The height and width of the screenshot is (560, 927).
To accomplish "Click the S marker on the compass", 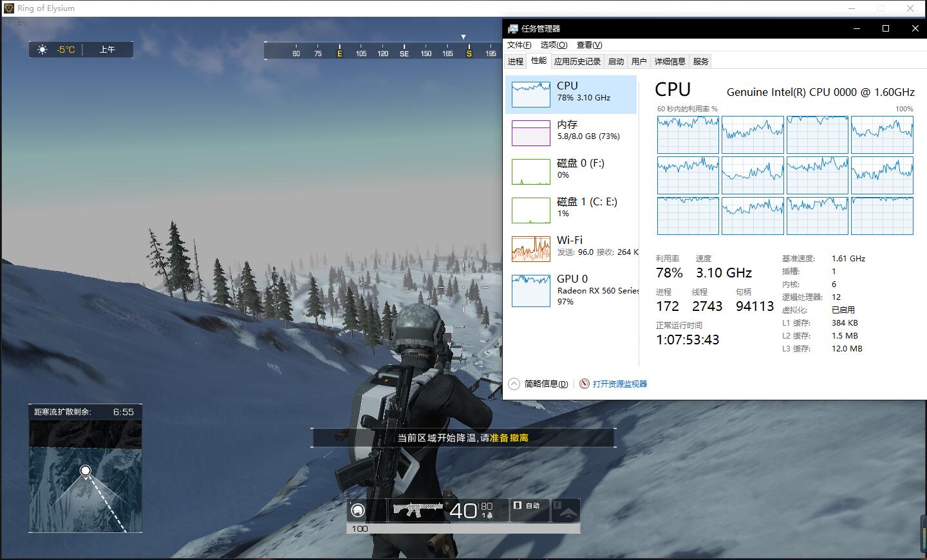I will tap(469, 53).
